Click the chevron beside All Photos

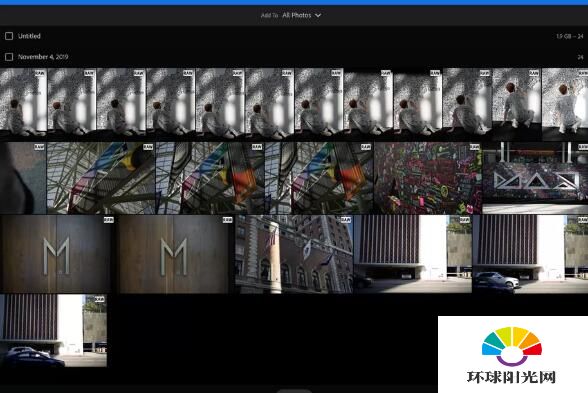[x=318, y=16]
